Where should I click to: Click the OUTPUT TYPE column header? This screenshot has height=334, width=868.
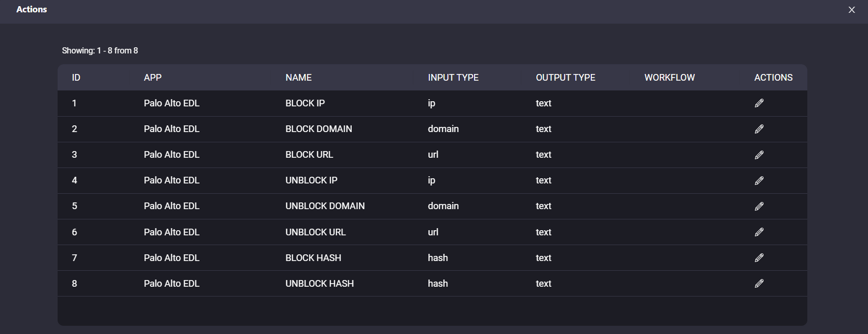(566, 78)
